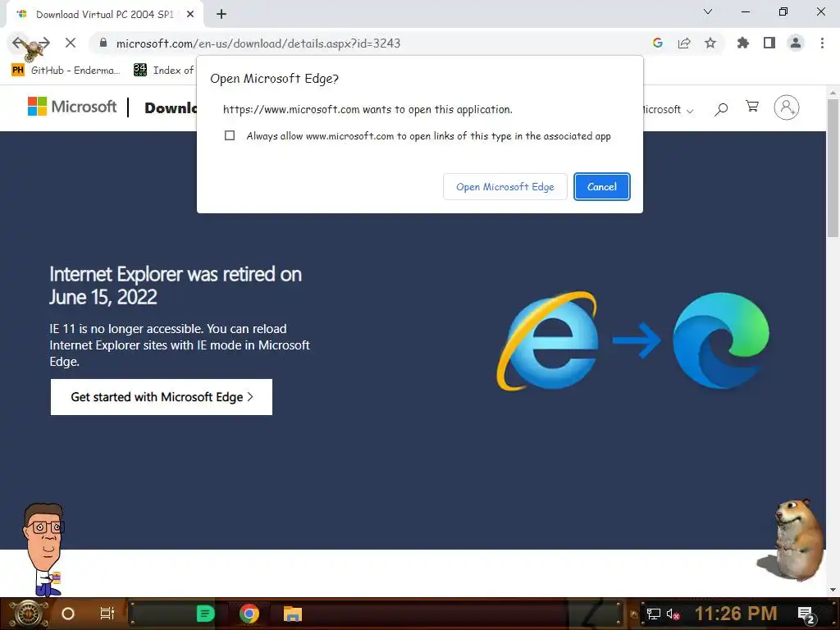
Task: Open Task View on the taskbar
Action: [x=107, y=614]
